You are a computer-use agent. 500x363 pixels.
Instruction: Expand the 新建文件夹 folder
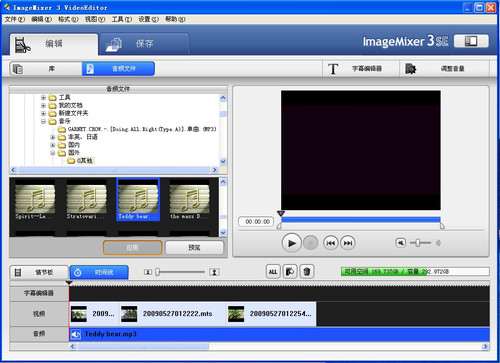tap(43, 113)
